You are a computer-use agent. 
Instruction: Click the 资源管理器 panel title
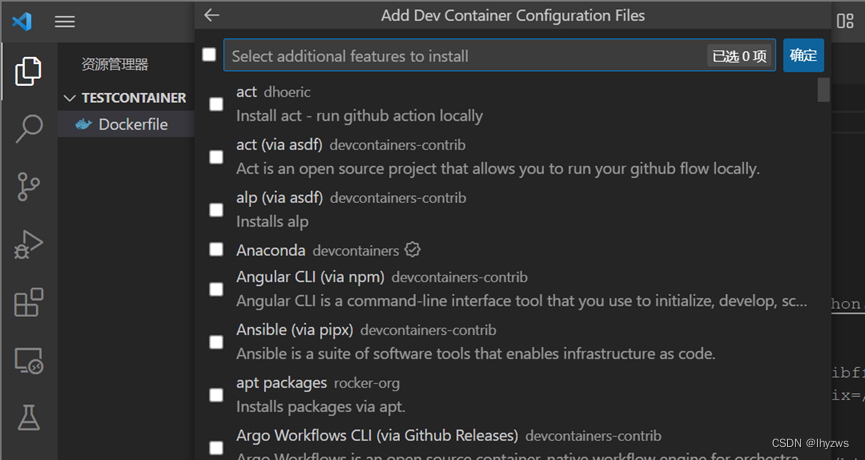click(115, 65)
